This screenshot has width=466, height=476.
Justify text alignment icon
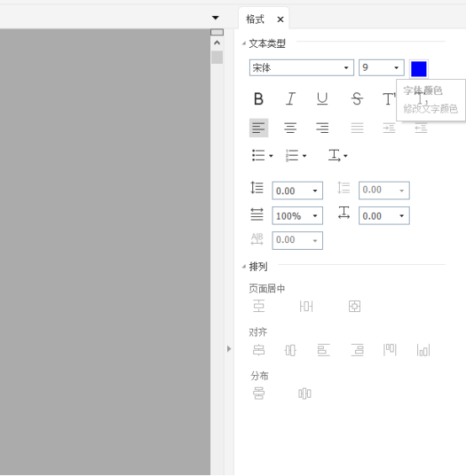pyautogui.click(x=357, y=128)
